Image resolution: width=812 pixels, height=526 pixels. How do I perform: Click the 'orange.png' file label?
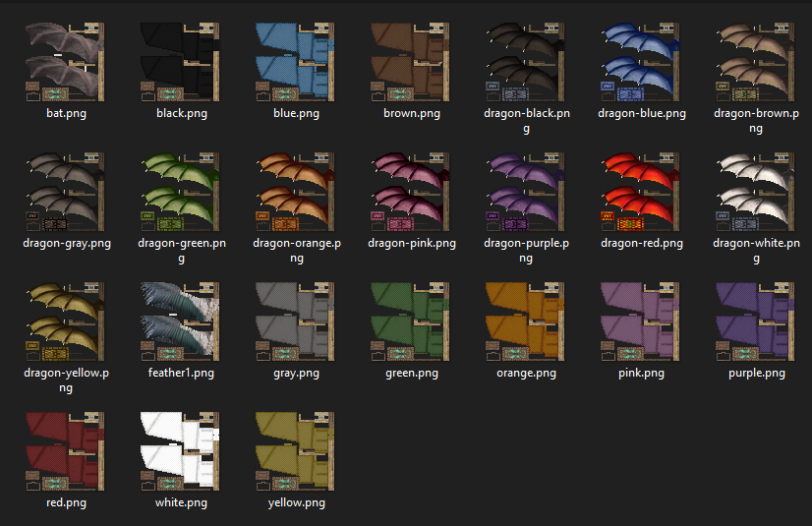tap(526, 374)
